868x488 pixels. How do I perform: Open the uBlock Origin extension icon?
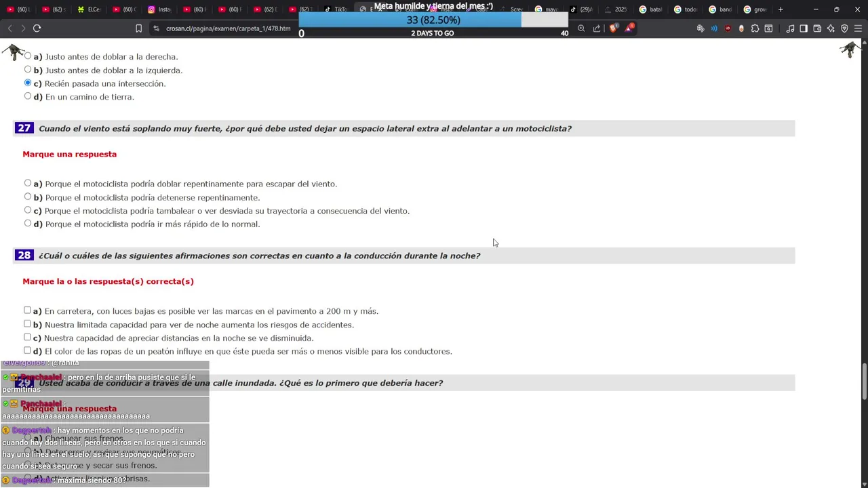728,28
